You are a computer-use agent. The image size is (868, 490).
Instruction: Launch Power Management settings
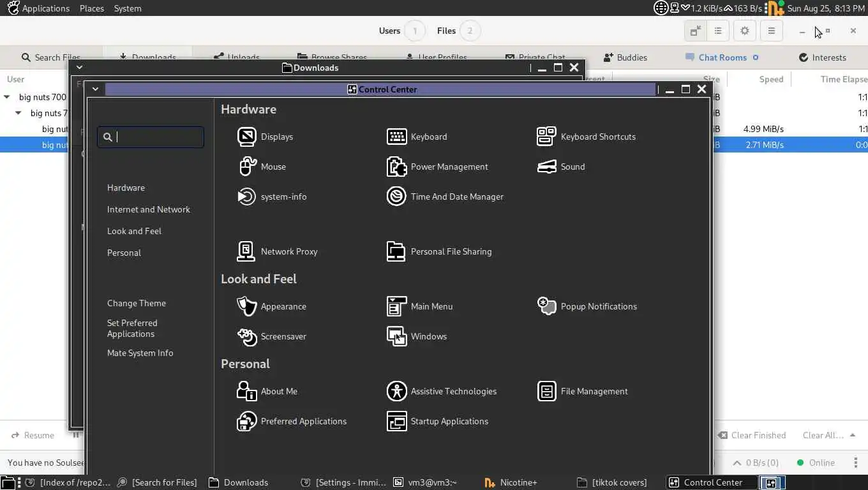point(437,167)
